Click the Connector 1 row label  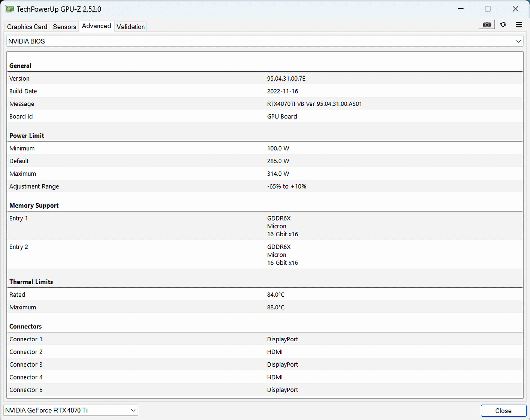pyautogui.click(x=26, y=339)
